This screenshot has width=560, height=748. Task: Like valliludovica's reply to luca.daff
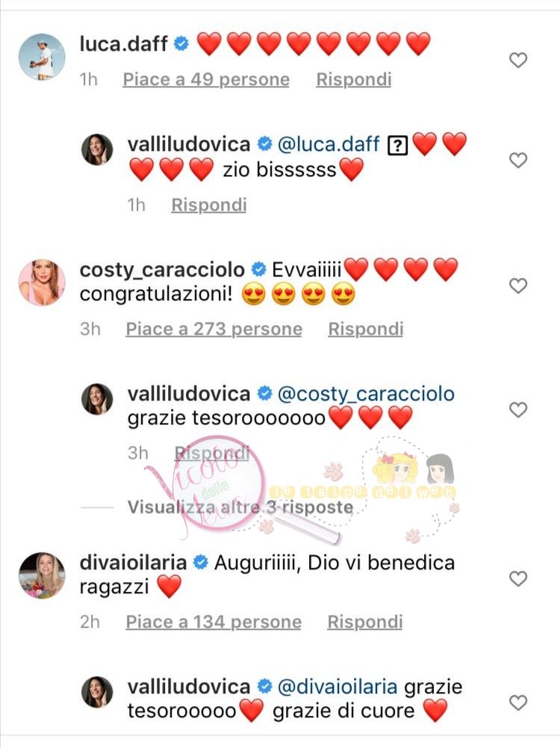tap(518, 160)
